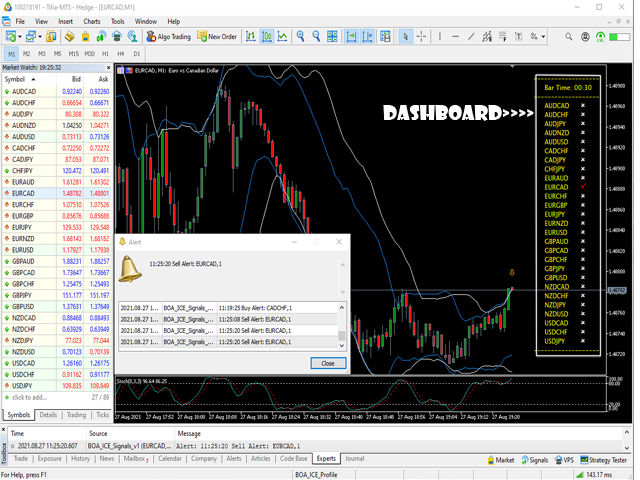Select the cursor arrow tool
This screenshot has width=640, height=480.
405,37
